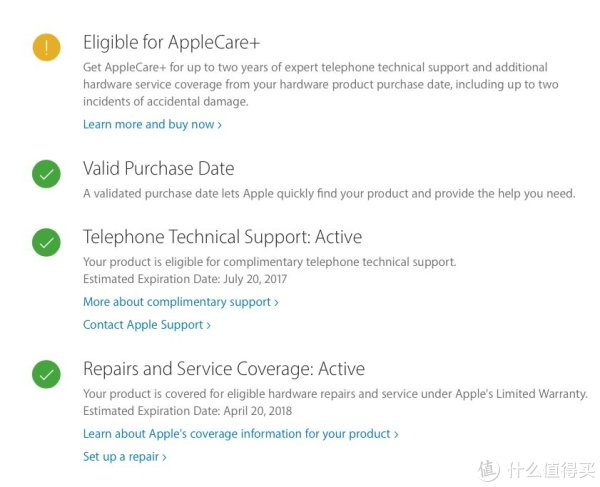Click the green checkmark beside Telephone Technical Support

point(46,242)
